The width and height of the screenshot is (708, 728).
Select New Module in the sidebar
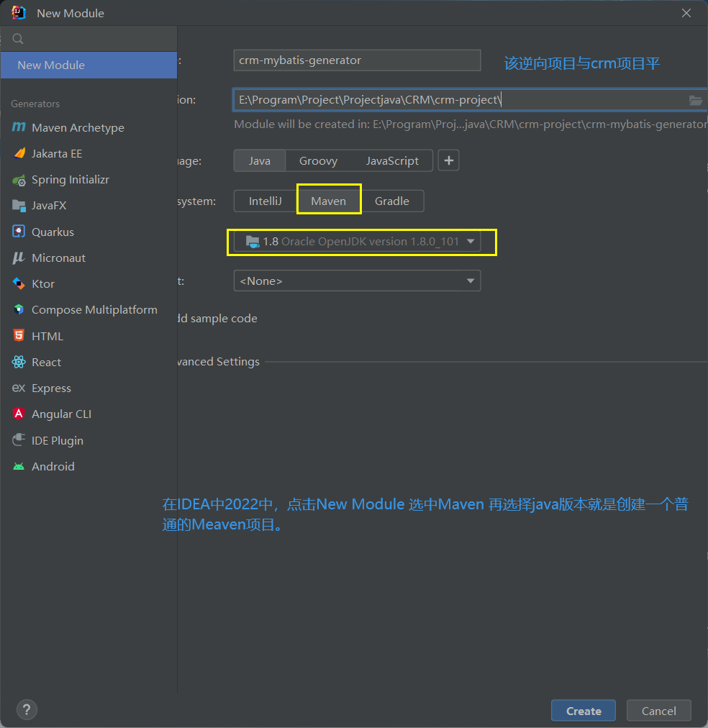tap(88, 65)
